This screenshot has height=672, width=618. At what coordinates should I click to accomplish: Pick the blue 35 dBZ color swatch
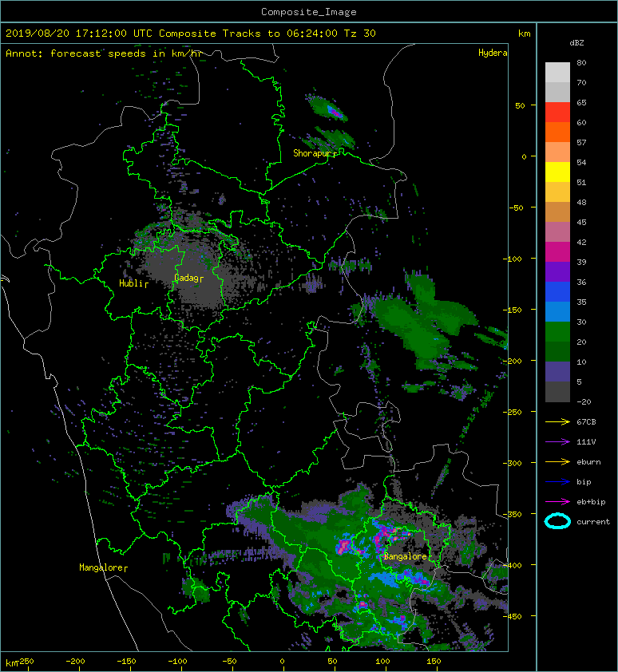pos(557,292)
